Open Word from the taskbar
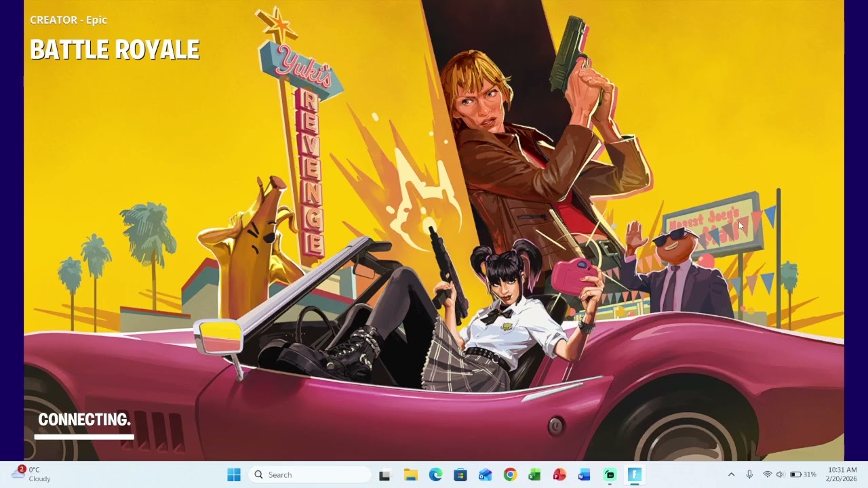Screen dimensions: 868x488 click(584, 475)
